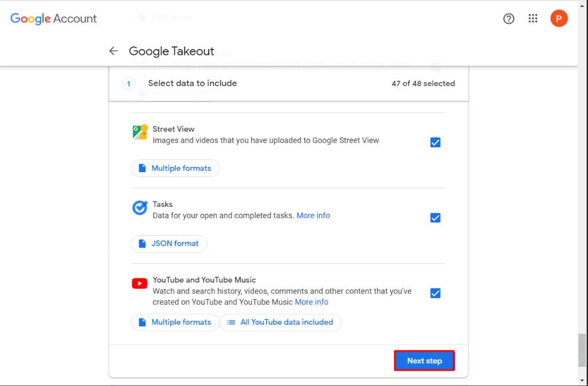Open the profile avatar with letter P
Screen dimensions: 588x386
click(559, 18)
